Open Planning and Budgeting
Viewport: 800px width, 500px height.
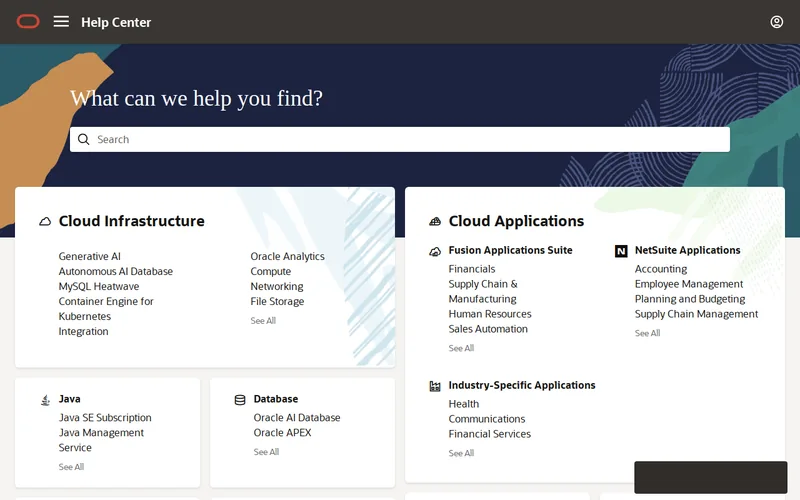tap(690, 299)
